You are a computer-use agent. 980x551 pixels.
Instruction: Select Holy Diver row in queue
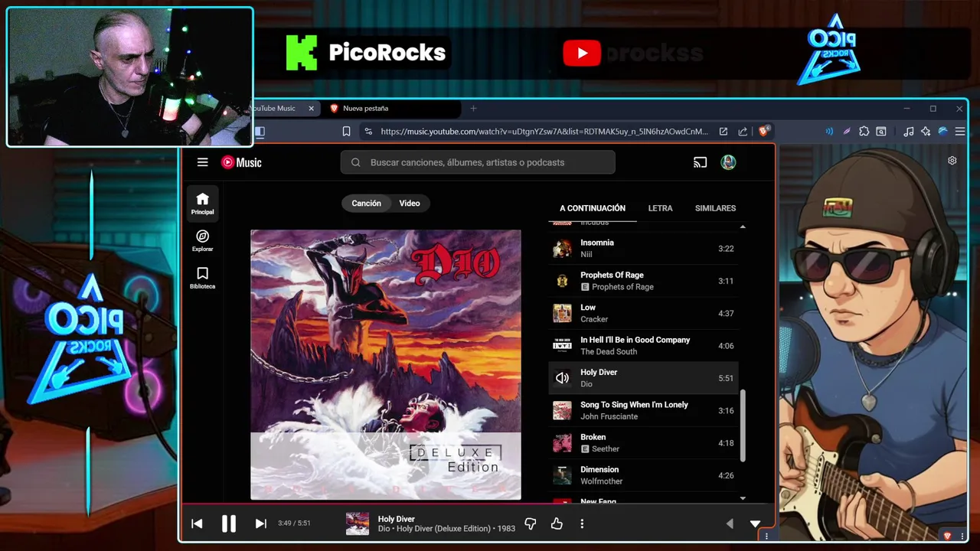pyautogui.click(x=643, y=378)
